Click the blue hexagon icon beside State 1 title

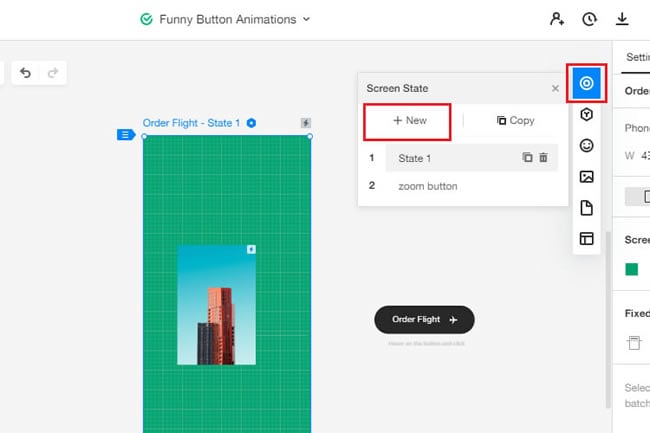[251, 123]
